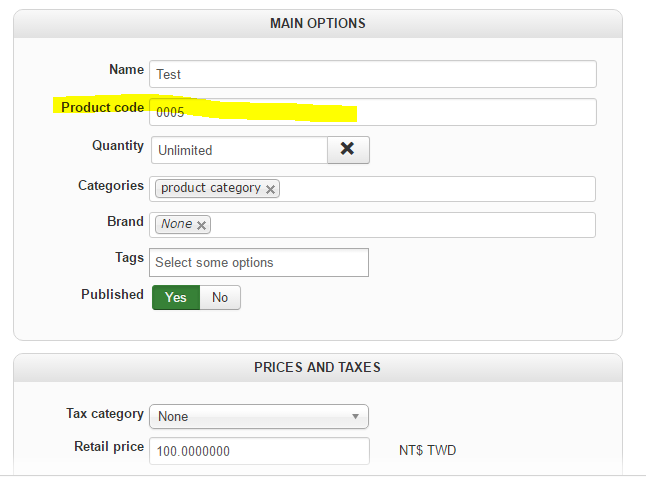Click the Quantity input box

(238, 150)
